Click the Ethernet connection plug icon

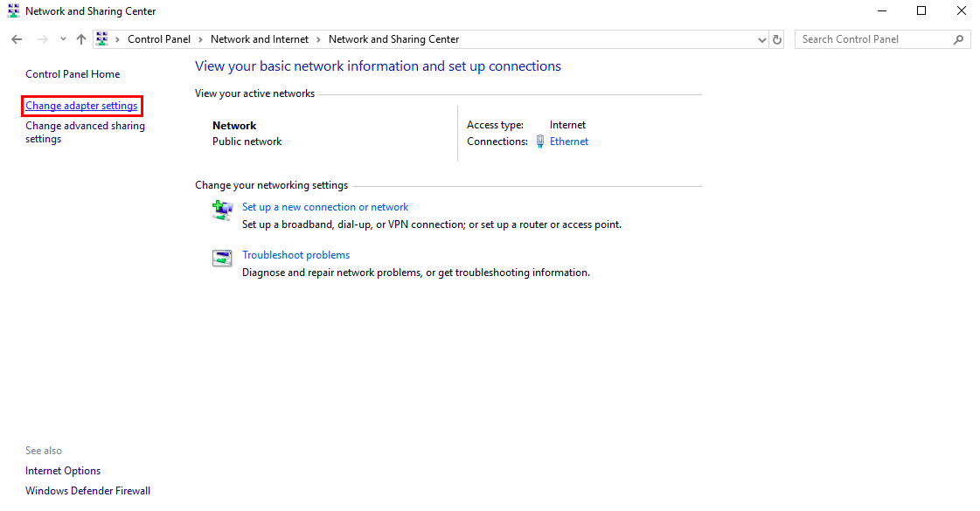point(540,142)
